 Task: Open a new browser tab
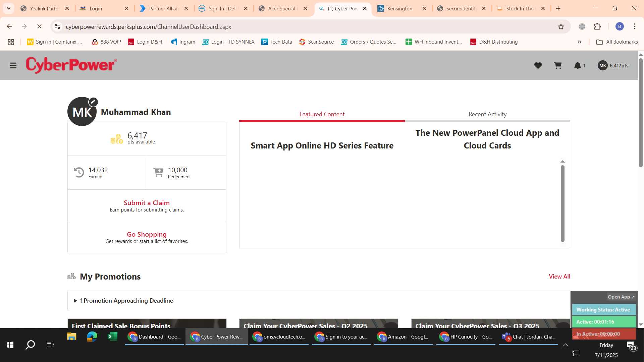(x=558, y=8)
